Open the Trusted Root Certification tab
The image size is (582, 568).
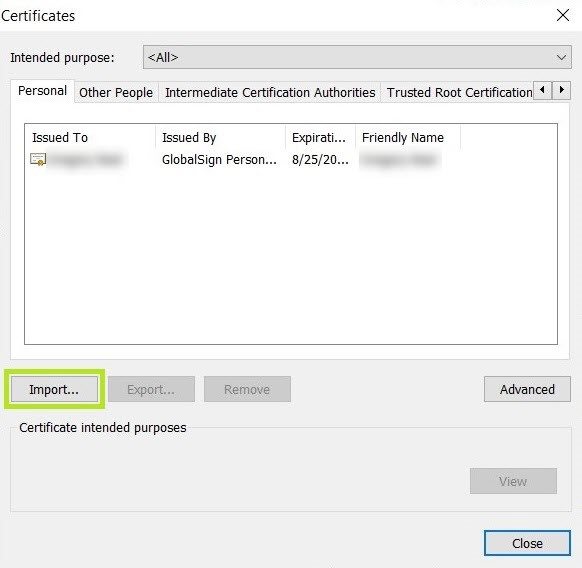(x=459, y=92)
